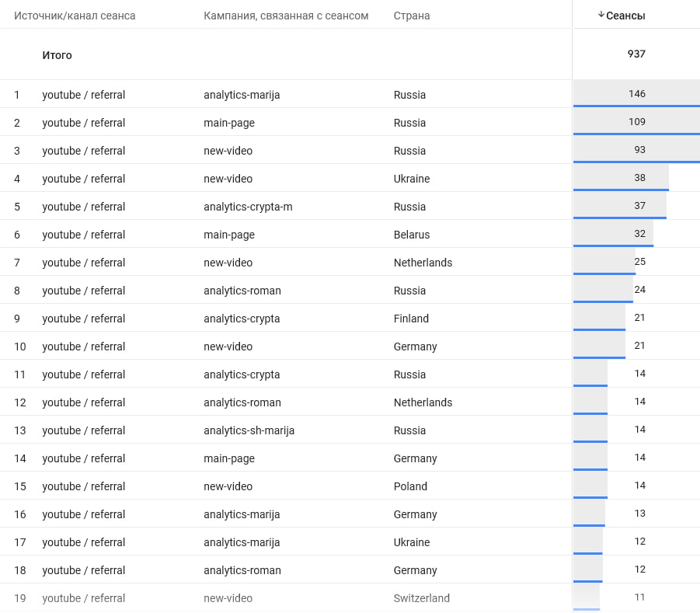The image size is (700, 613).
Task: Select the sessions bar showing 109
Action: (x=636, y=122)
